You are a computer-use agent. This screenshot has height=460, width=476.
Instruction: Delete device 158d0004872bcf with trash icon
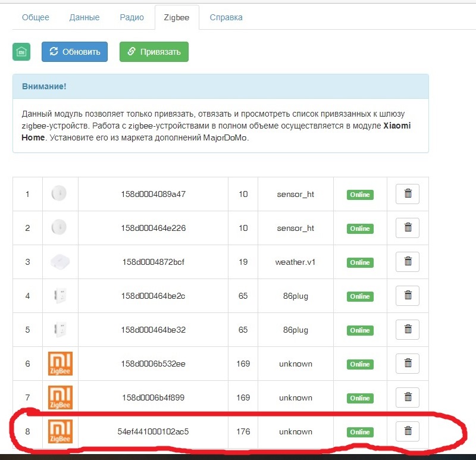point(408,262)
